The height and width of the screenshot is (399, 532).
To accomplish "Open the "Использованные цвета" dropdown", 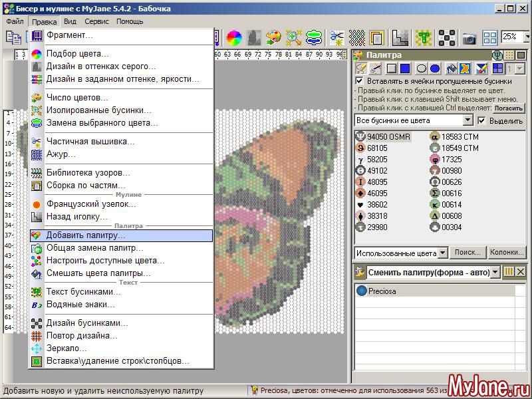I will click(442, 253).
